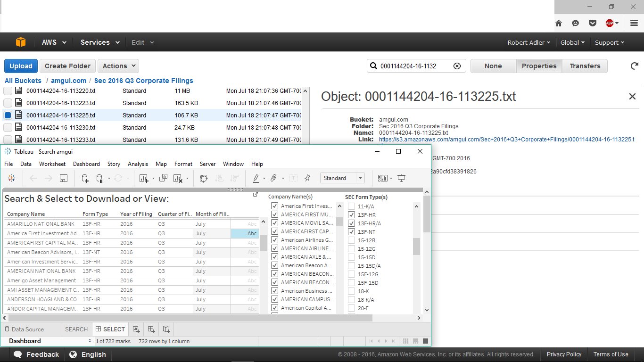Click the New Dashboard tab icon
The height and width of the screenshot is (362, 644).
coord(151,329)
